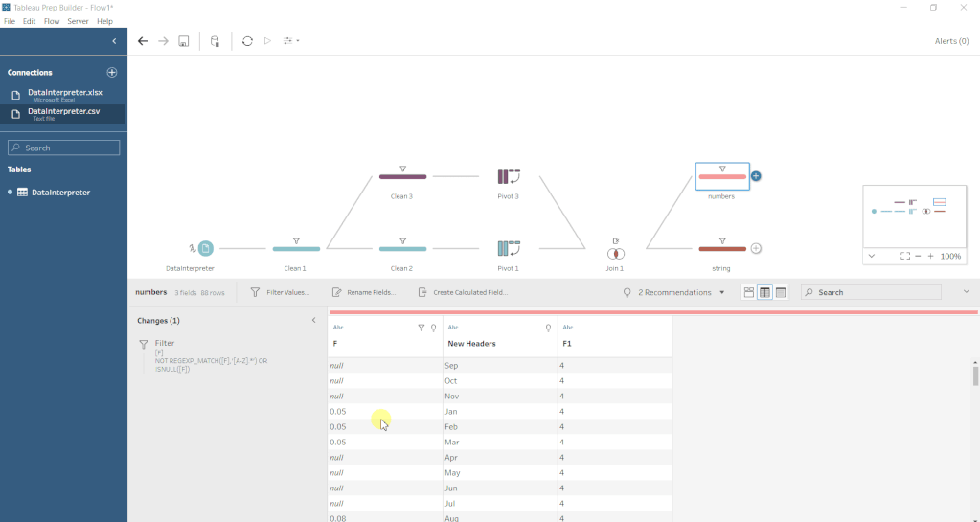The height and width of the screenshot is (522, 980).
Task: Click recommendation bulb on New Headers column
Action: (x=548, y=328)
